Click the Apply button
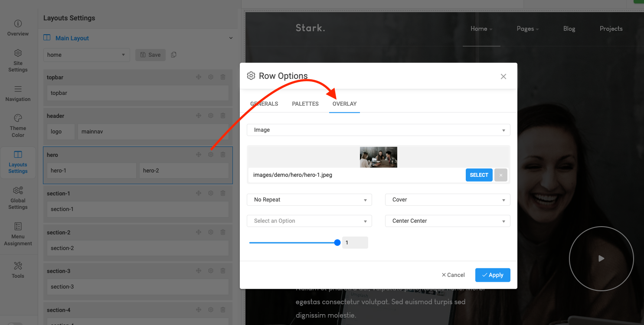The image size is (644, 325). pos(493,275)
